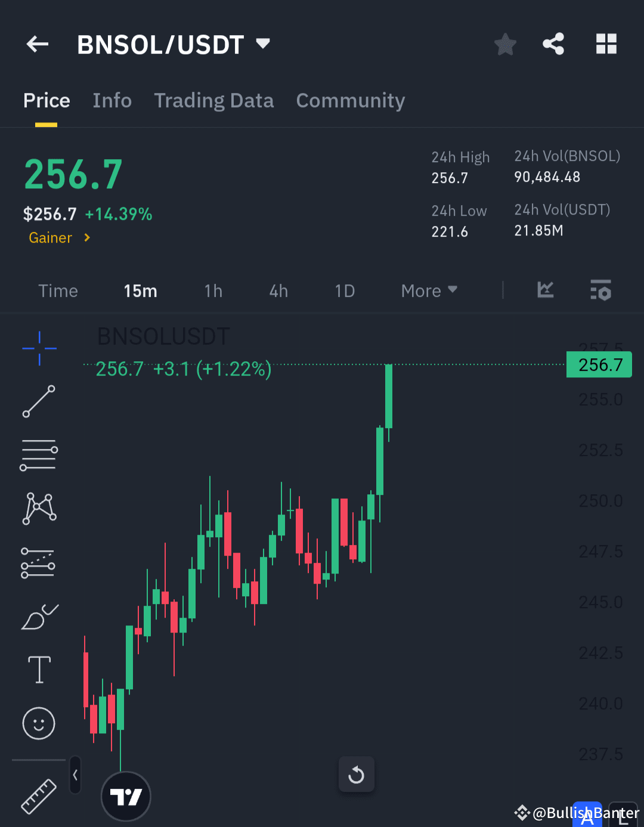Open the horizontal lines tool
Image resolution: width=644 pixels, height=827 pixels.
click(x=39, y=455)
